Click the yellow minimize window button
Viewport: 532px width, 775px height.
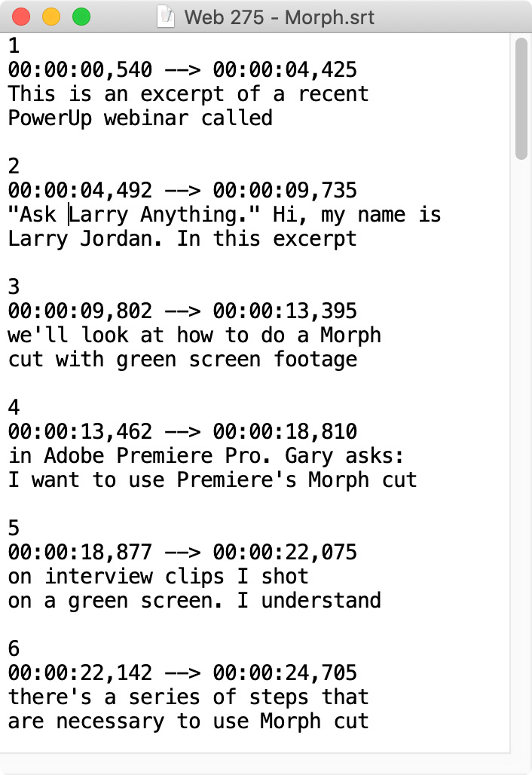pos(51,17)
